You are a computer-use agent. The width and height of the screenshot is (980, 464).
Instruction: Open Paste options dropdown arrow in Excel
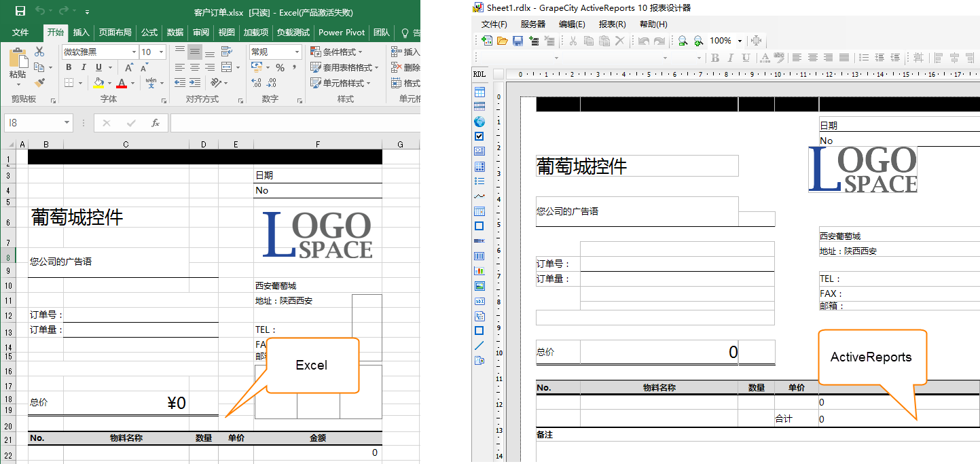tap(18, 84)
